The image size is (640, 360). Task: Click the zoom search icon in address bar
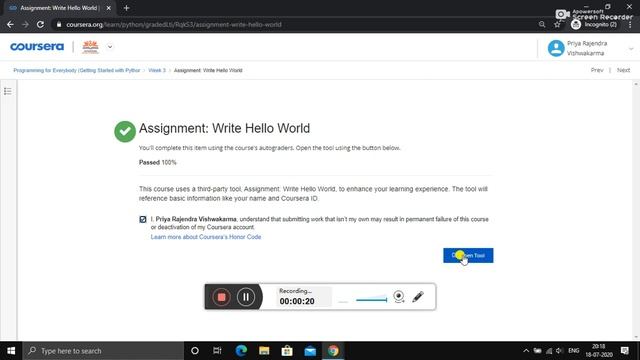click(542, 24)
